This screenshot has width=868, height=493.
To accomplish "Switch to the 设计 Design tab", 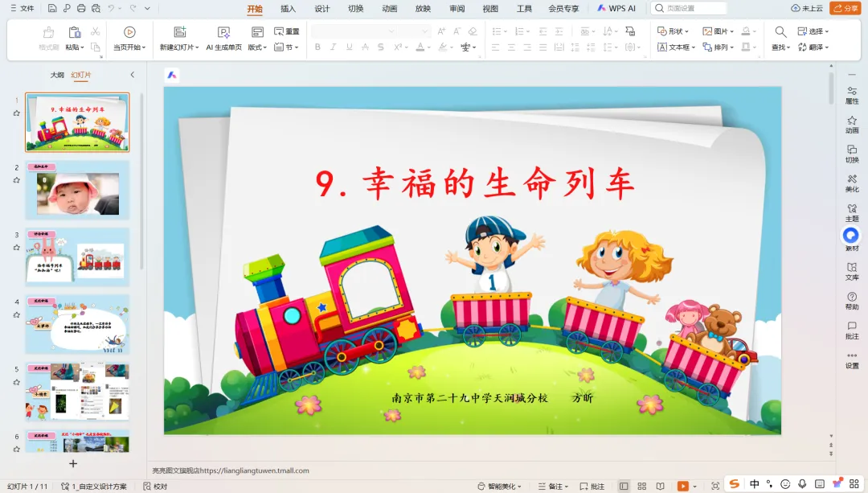I will (321, 8).
